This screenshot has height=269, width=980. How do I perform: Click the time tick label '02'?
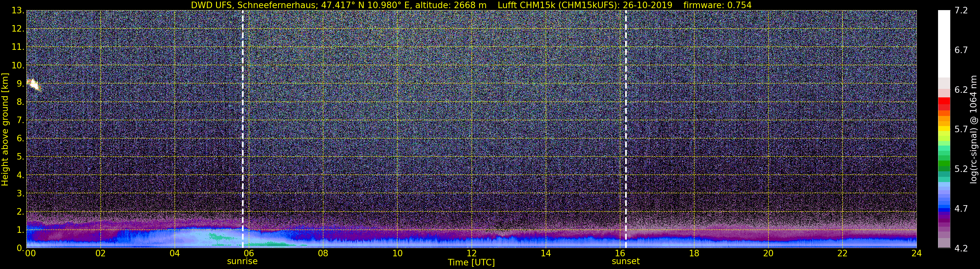pyautogui.click(x=101, y=253)
